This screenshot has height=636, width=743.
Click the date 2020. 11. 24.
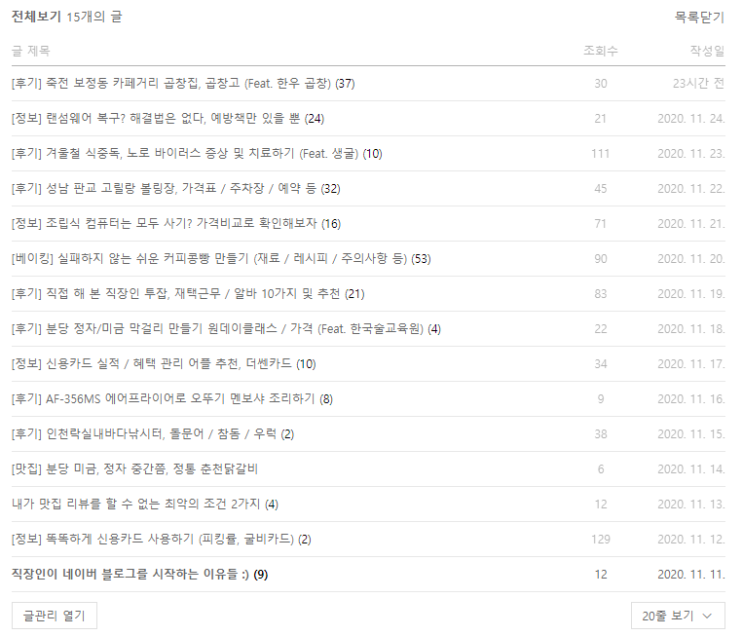coord(691,118)
